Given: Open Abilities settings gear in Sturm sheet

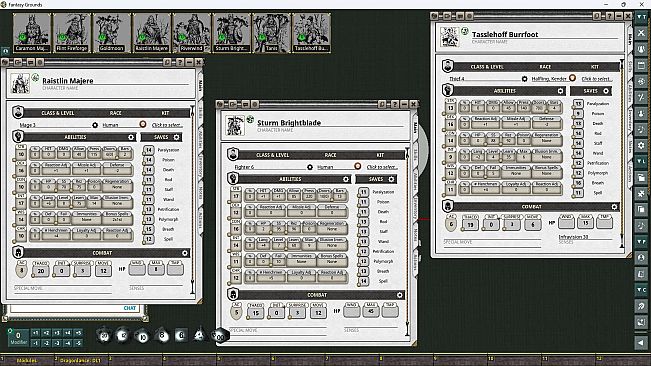Looking at the screenshot, I should coord(346,179).
